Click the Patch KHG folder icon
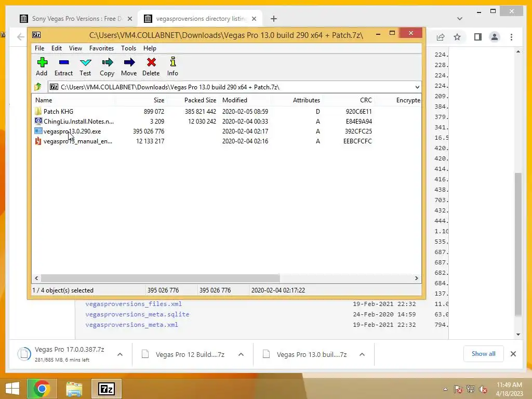 [x=38, y=111]
